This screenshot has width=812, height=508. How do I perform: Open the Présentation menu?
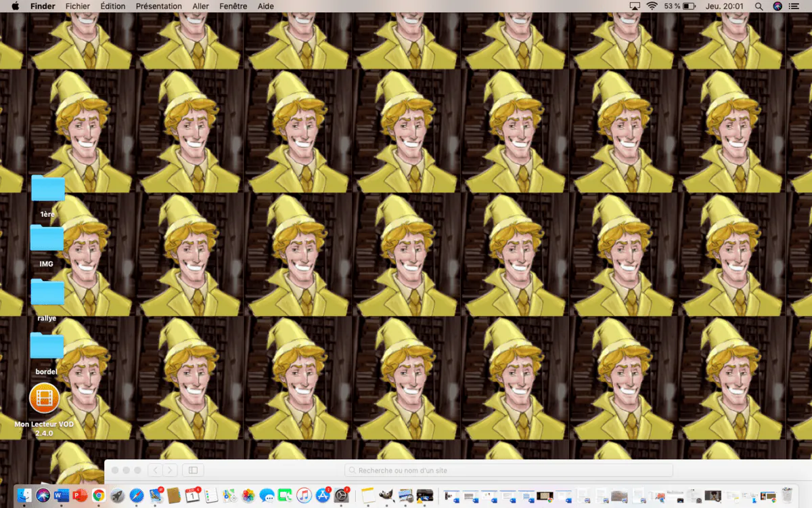(x=159, y=6)
